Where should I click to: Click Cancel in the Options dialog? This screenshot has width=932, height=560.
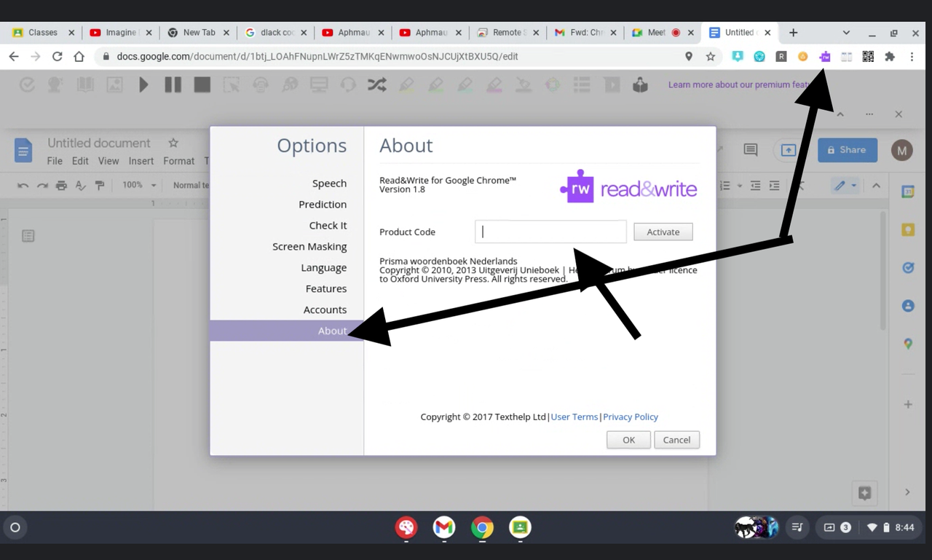tap(676, 440)
